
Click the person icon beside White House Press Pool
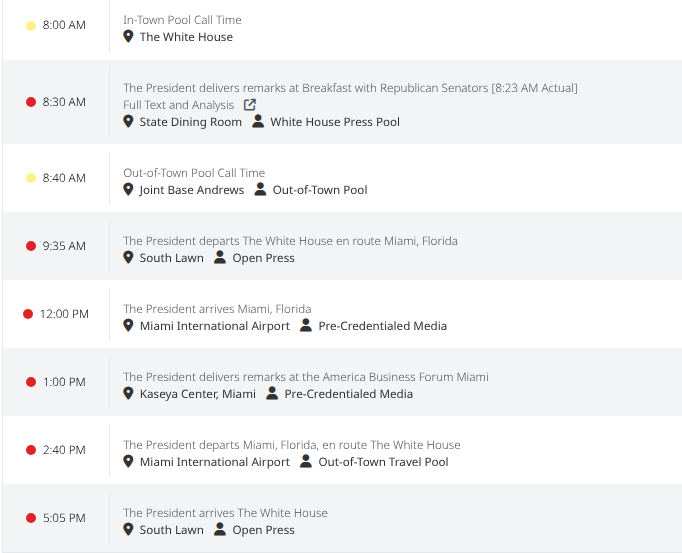coord(258,122)
